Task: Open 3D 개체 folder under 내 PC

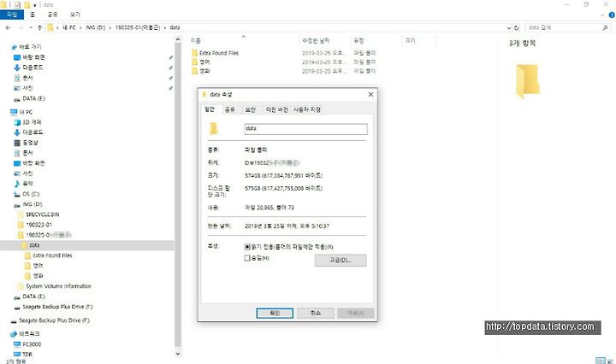Action: (27, 122)
